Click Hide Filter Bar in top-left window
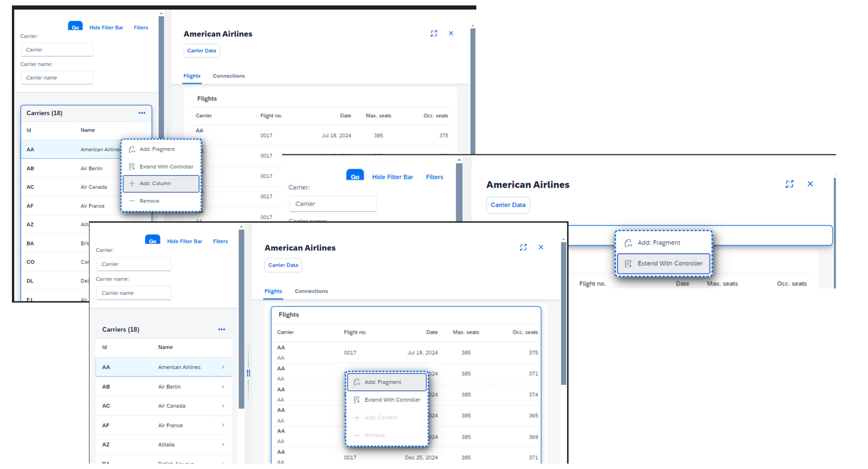Viewport: 868px width, 469px height. tap(106, 28)
